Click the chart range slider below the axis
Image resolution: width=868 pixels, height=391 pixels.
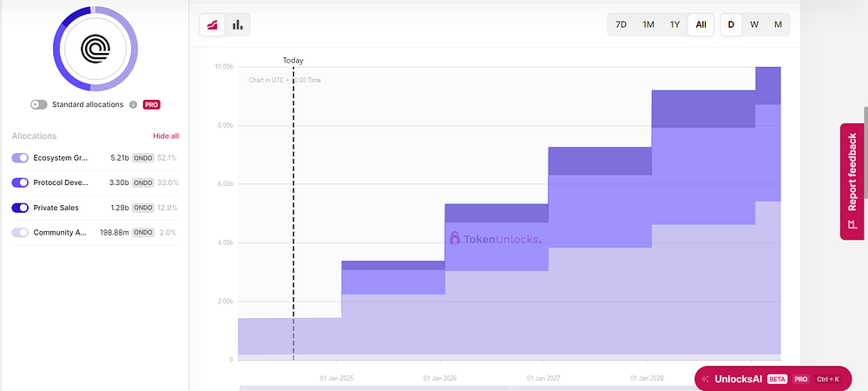pos(510,388)
